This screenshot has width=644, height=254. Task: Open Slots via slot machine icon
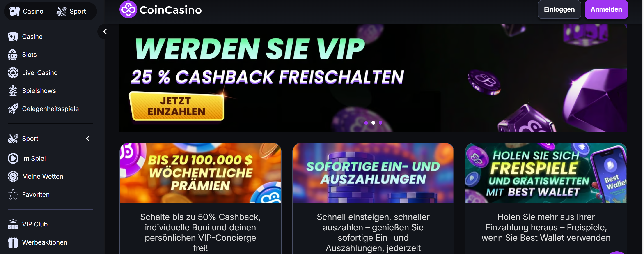click(x=13, y=55)
